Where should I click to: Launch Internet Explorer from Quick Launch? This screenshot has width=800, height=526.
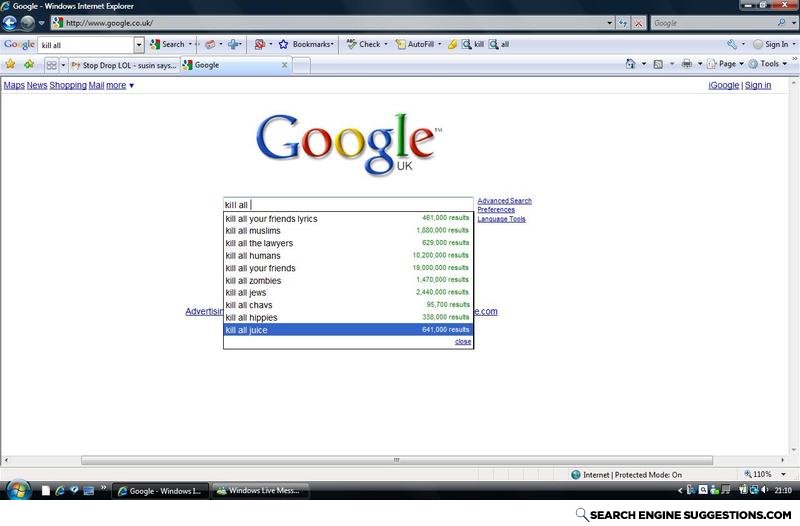pyautogui.click(x=60, y=490)
